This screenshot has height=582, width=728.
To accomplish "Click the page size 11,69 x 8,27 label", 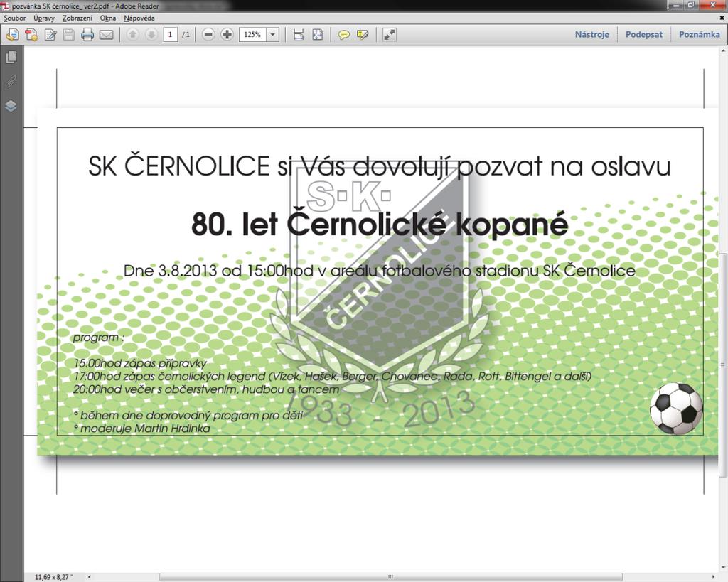I will [54, 577].
